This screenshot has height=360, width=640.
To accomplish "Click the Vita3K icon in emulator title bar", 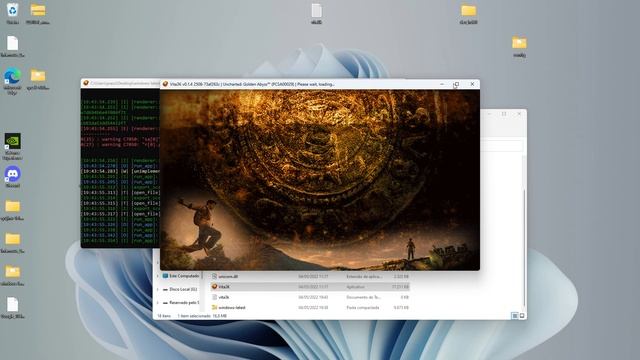I will [x=165, y=84].
